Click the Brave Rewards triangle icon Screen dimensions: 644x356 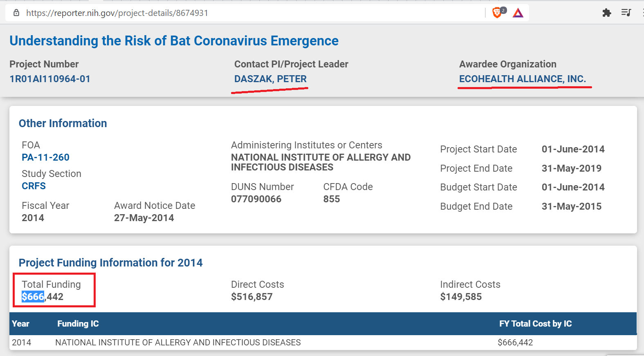click(x=518, y=13)
